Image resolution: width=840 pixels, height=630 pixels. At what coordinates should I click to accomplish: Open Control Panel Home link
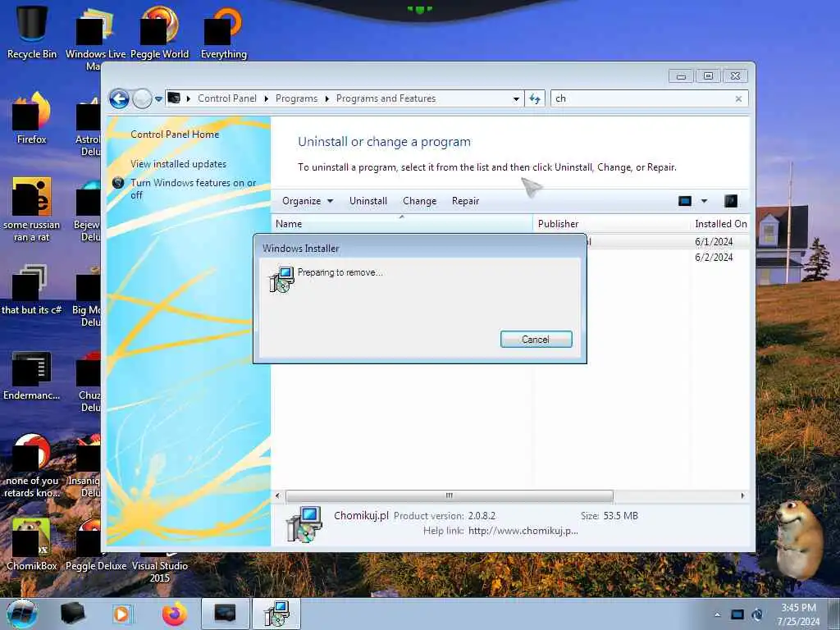pos(175,135)
